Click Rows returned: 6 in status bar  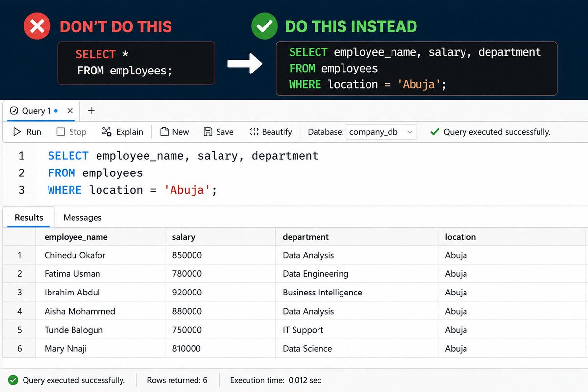point(177,380)
